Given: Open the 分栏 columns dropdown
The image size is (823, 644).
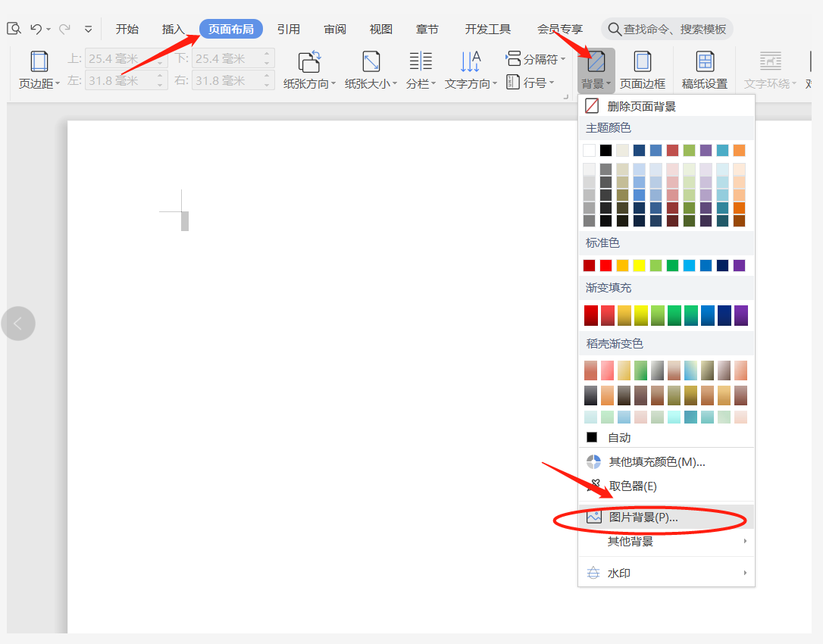Looking at the screenshot, I should 421,70.
